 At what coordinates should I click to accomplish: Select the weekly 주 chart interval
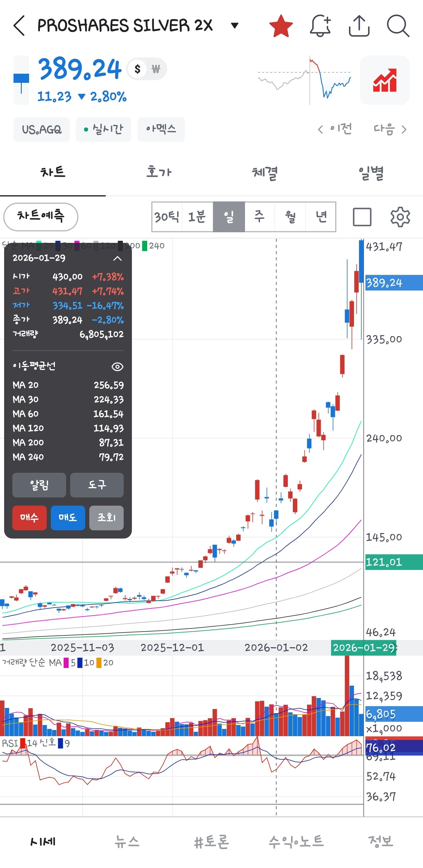pyautogui.click(x=260, y=217)
